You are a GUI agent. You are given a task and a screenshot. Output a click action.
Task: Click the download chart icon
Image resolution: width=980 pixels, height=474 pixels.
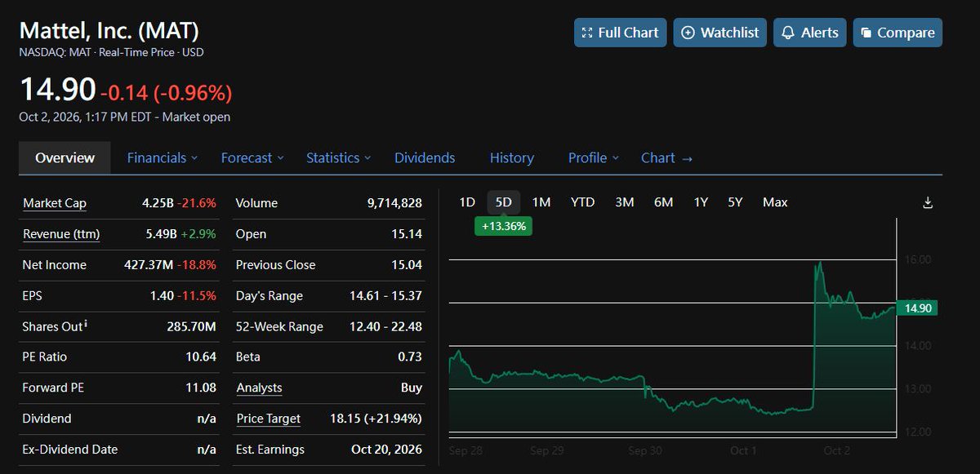[928, 202]
